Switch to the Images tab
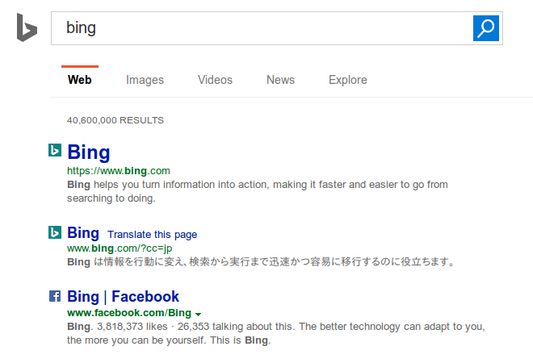Image resolution: width=533 pixels, height=363 pixels. 145,80
